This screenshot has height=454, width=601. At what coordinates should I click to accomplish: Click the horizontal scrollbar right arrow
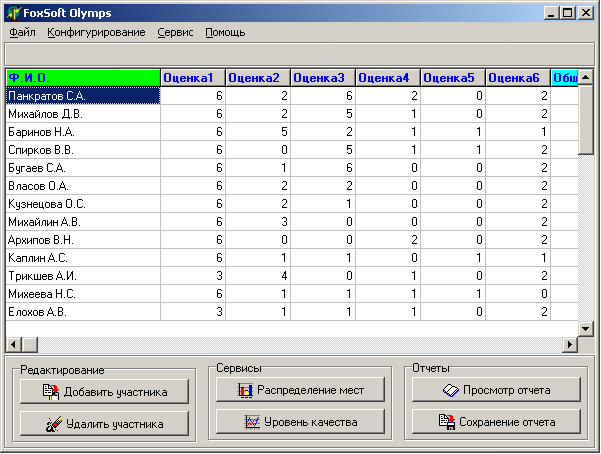[570, 344]
